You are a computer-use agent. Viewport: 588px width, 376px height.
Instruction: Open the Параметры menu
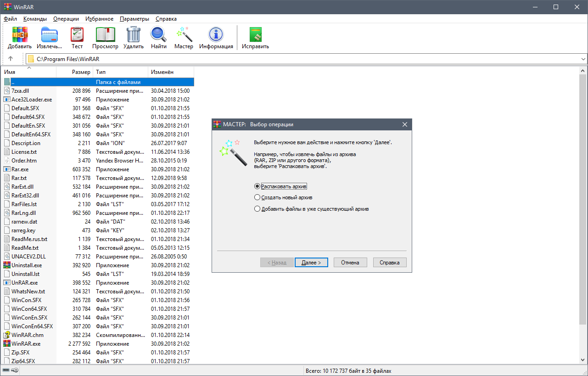134,19
